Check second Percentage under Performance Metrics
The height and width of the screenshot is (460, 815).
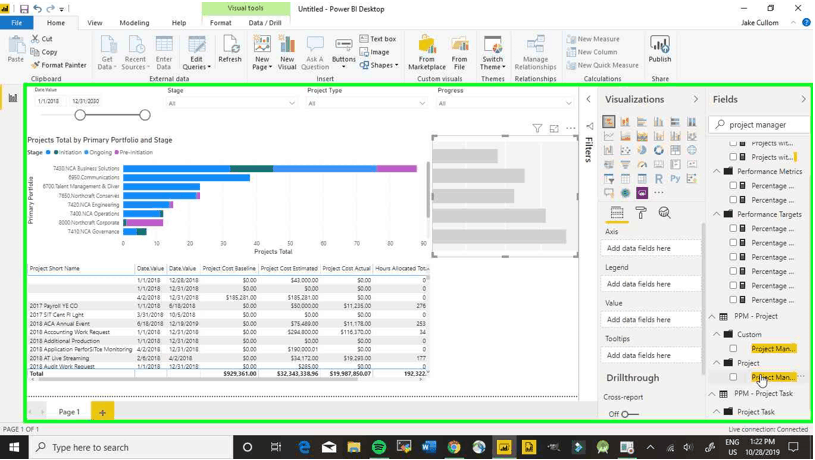click(x=733, y=200)
